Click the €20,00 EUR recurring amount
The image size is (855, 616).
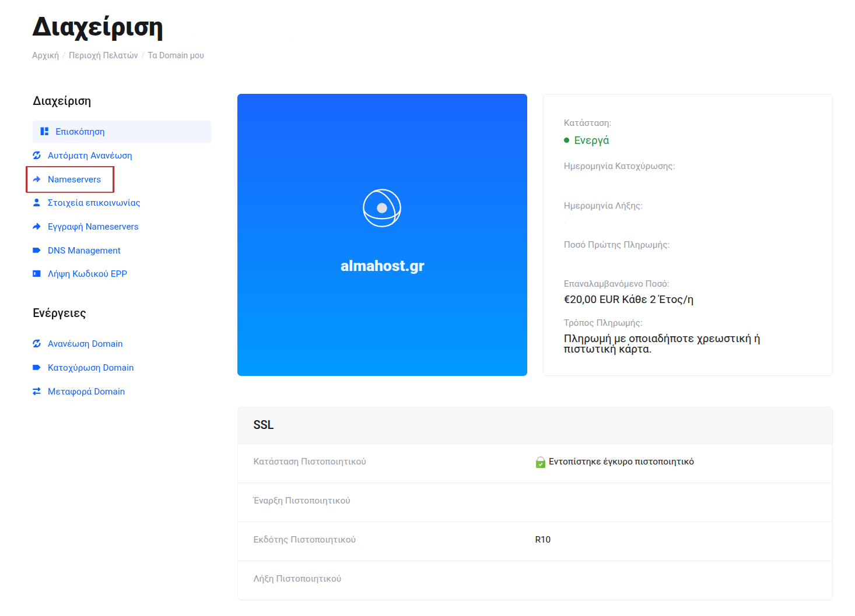click(629, 300)
